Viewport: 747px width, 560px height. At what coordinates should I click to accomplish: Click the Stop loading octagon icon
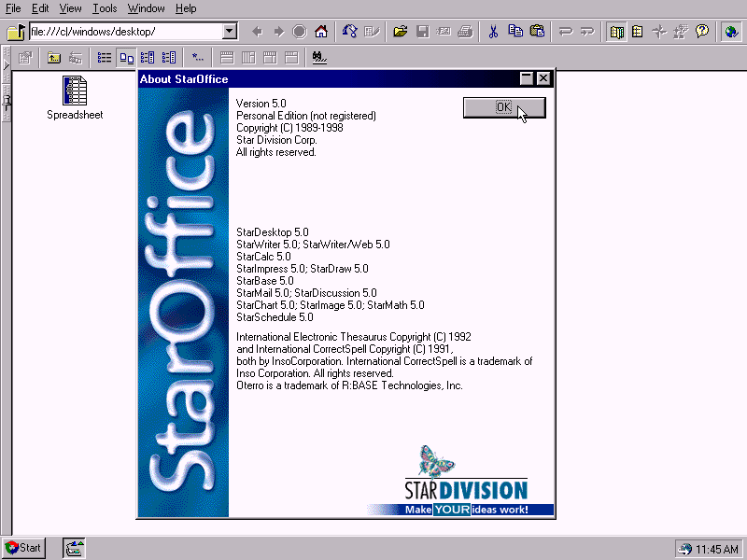(x=300, y=32)
